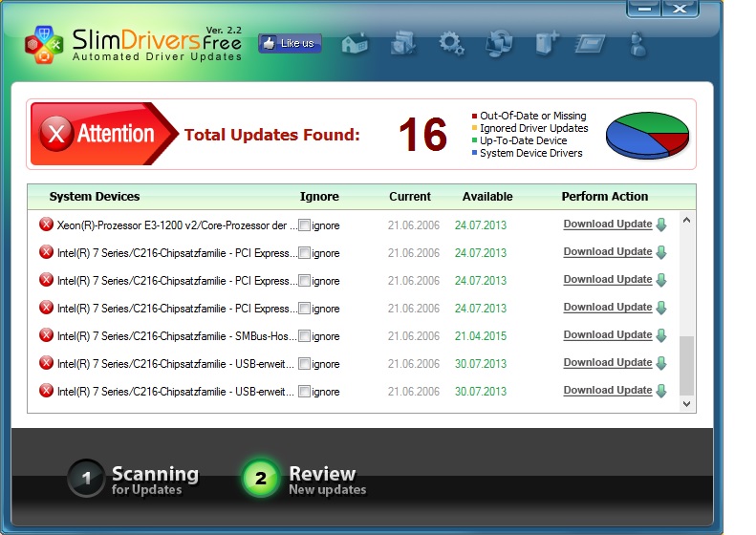This screenshot has height=535, width=756.
Task: Click the Like us thumbs-up button
Action: tap(290, 43)
